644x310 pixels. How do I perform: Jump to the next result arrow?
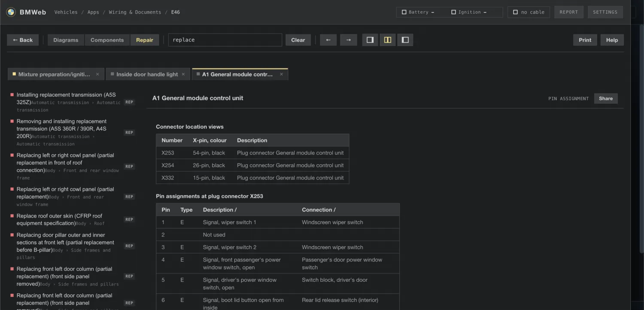tap(349, 40)
